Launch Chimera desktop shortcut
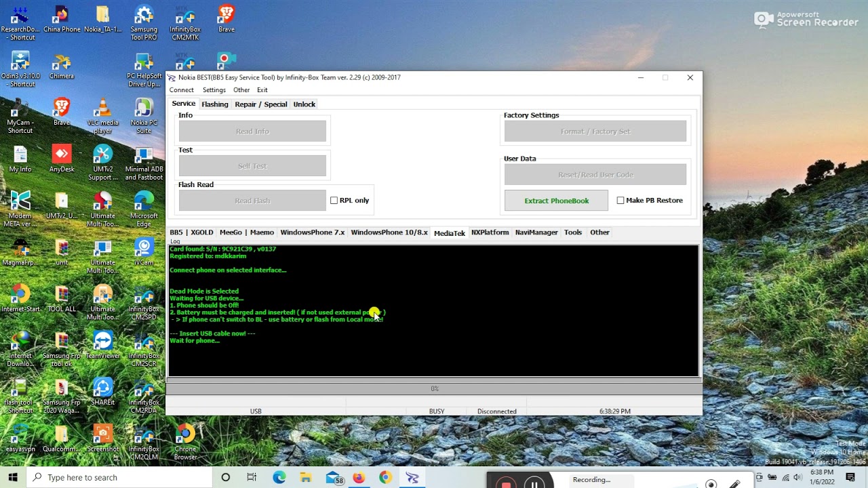Screen dimensions: 868x488 coord(62,66)
